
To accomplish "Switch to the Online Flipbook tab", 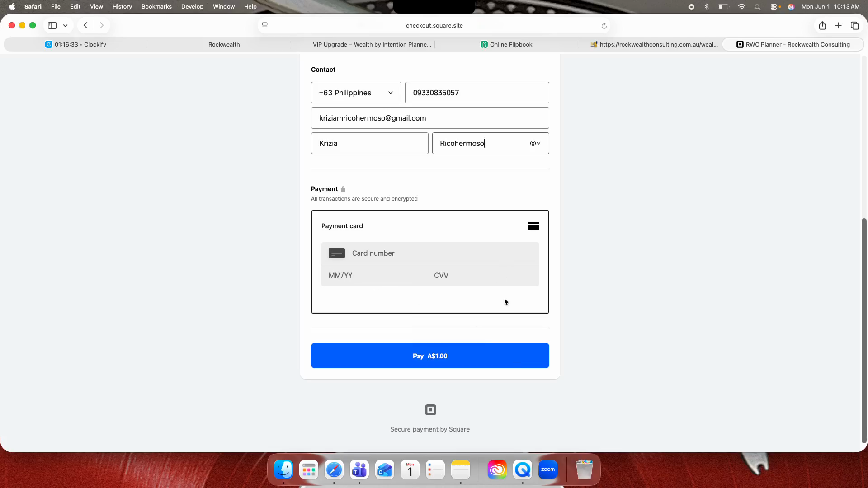I will [506, 44].
